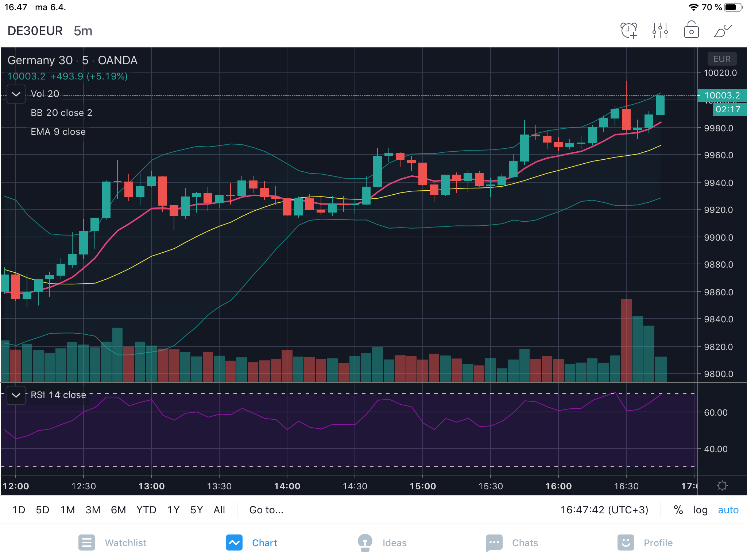The image size is (747, 560).
Task: Collapse the indicators legend chevron by Vol 20
Action: [x=16, y=94]
